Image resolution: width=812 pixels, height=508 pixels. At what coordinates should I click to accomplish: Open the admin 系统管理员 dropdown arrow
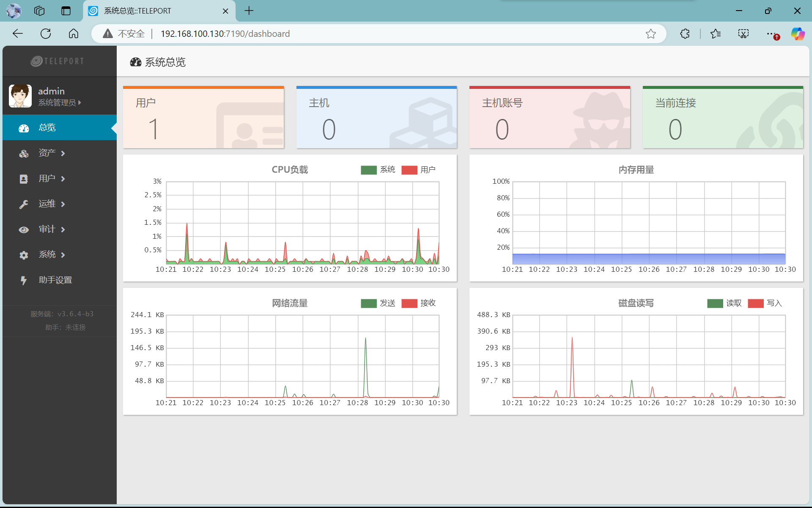pyautogui.click(x=80, y=102)
